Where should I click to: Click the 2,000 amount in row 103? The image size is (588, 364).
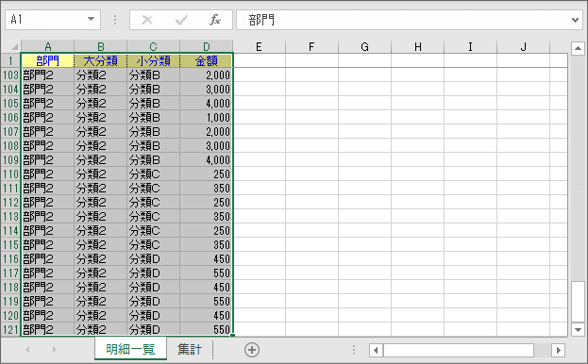(x=207, y=74)
